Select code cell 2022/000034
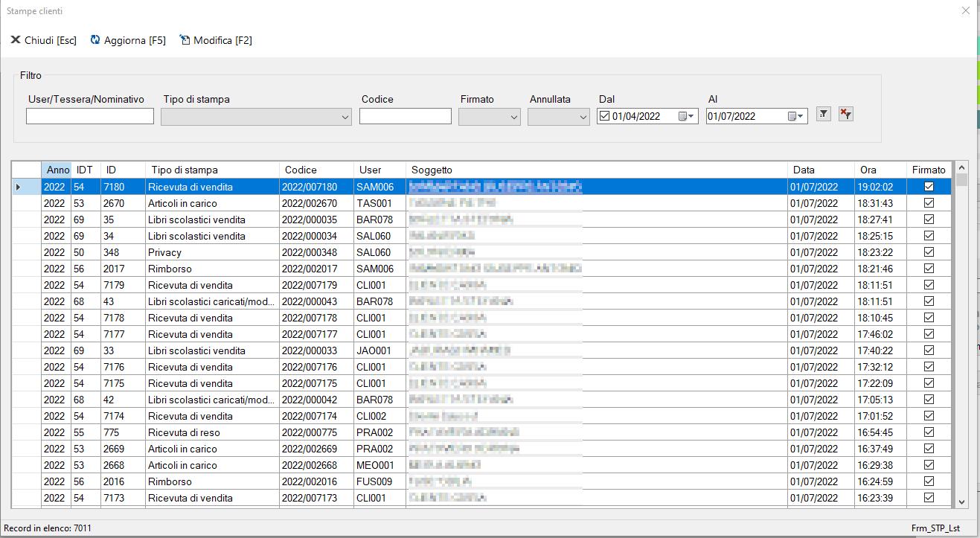Viewport: 980px width, 538px height. coord(316,236)
